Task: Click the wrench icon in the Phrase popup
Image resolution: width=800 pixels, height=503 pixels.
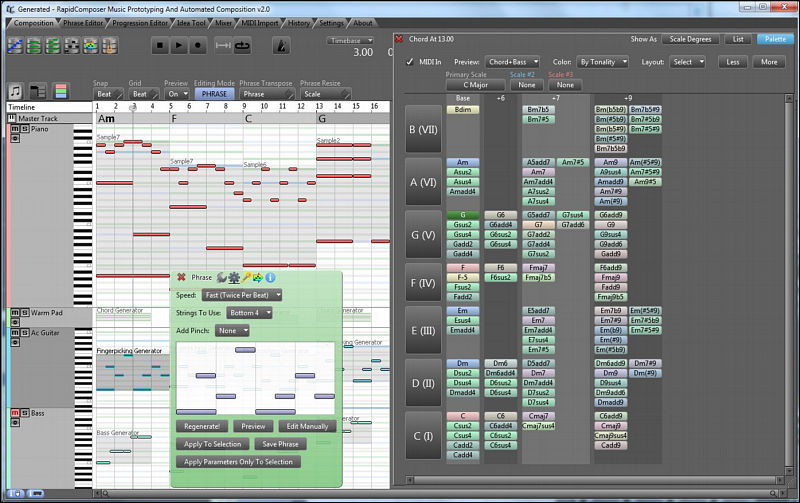Action: pos(221,277)
